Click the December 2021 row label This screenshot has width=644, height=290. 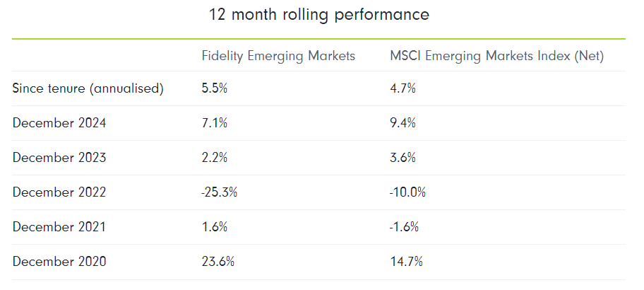pos(59,227)
